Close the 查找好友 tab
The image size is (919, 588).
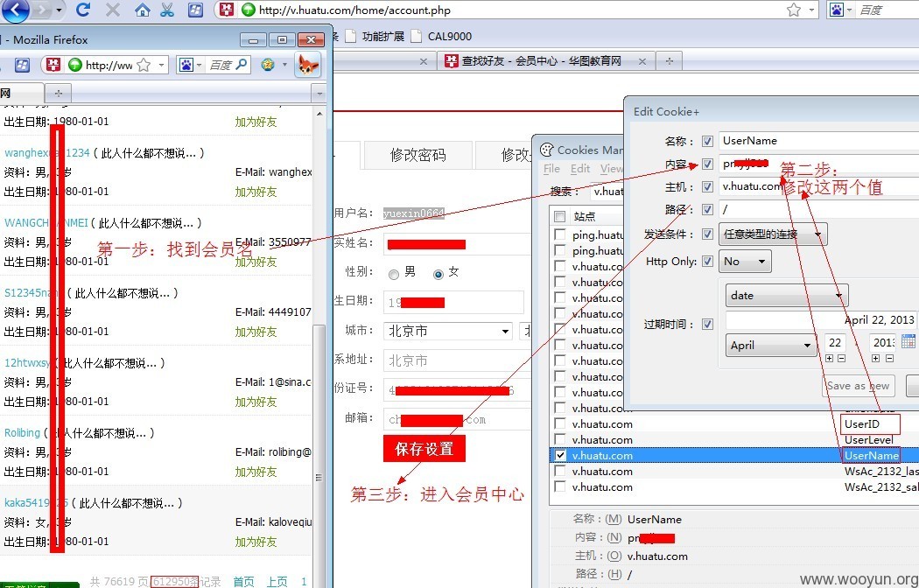click(x=642, y=61)
